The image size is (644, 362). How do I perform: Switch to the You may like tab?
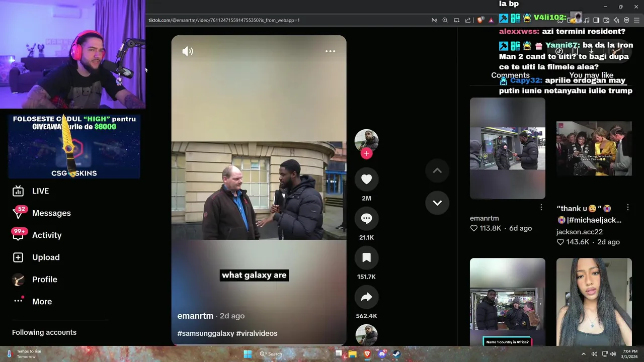[591, 75]
